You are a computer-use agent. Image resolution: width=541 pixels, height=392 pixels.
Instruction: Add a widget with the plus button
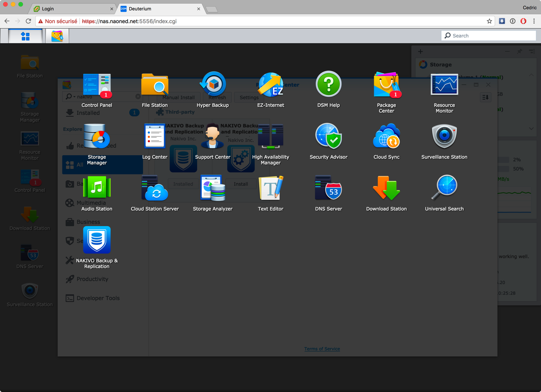tap(420, 51)
